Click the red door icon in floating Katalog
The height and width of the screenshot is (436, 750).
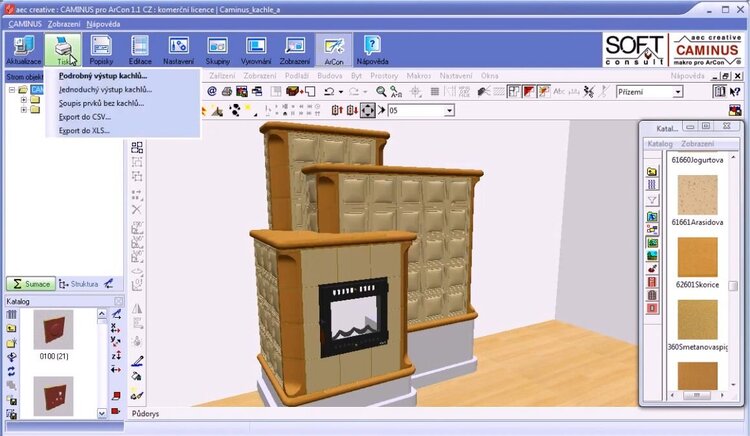coord(652,282)
